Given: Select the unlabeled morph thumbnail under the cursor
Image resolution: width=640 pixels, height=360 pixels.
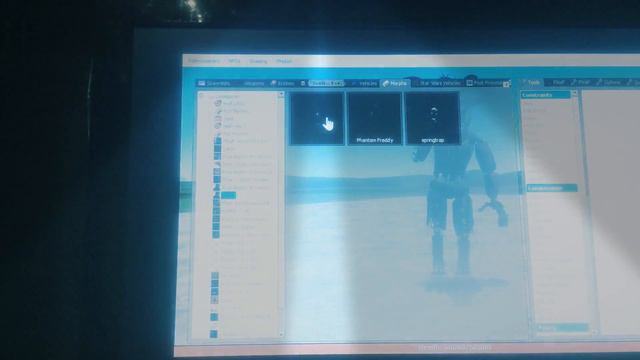Looking at the screenshot, I should (x=317, y=119).
